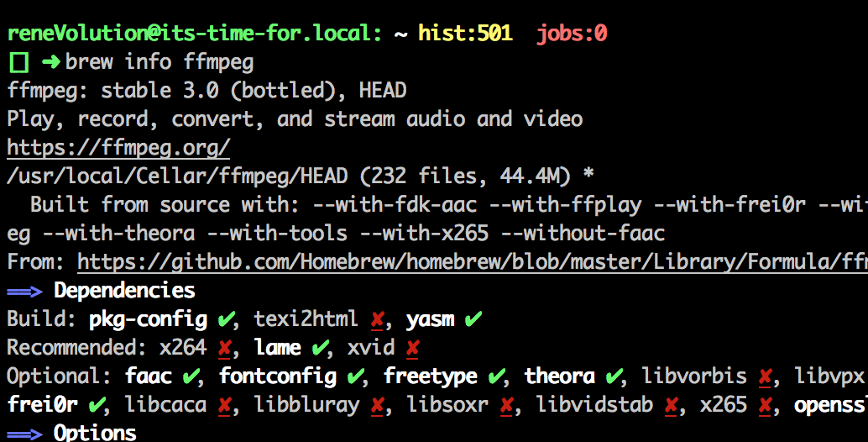Click the libvorbis dependency name
This screenshot has height=442, width=868.
(694, 376)
